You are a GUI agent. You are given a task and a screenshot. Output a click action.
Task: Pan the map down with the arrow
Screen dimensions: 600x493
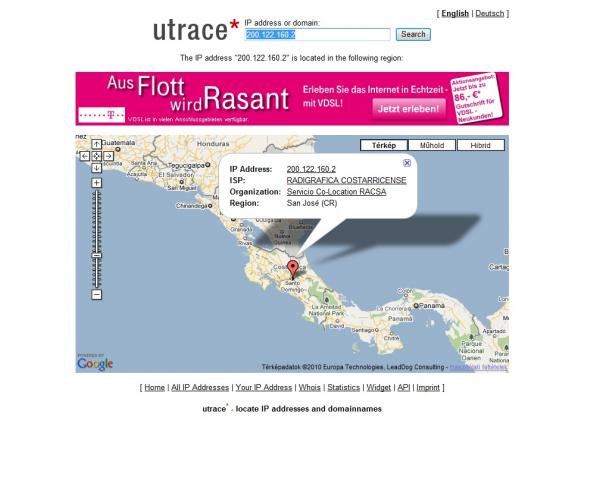coord(97,168)
